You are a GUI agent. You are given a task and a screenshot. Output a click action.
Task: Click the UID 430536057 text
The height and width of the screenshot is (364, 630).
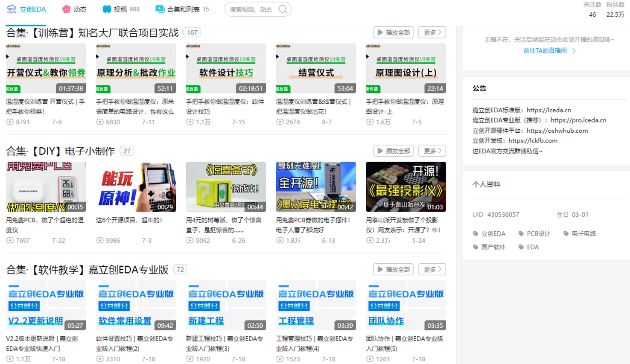tap(496, 215)
